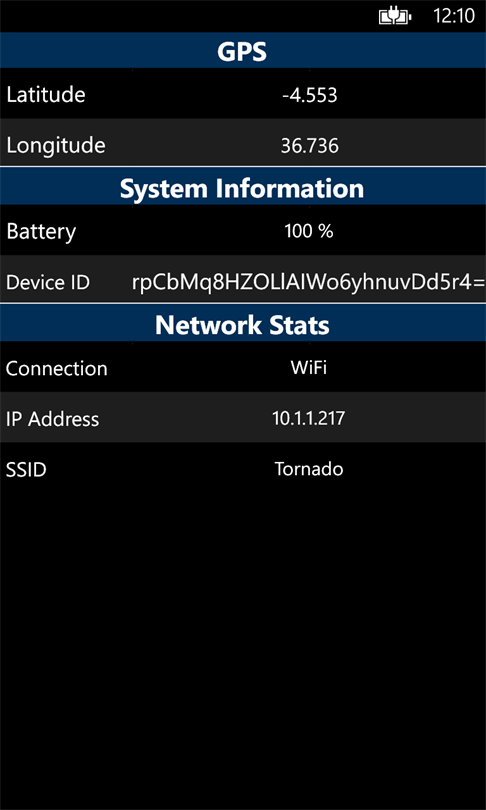Select the GPS section header
Viewport: 486px width, 810px height.
pos(243,51)
